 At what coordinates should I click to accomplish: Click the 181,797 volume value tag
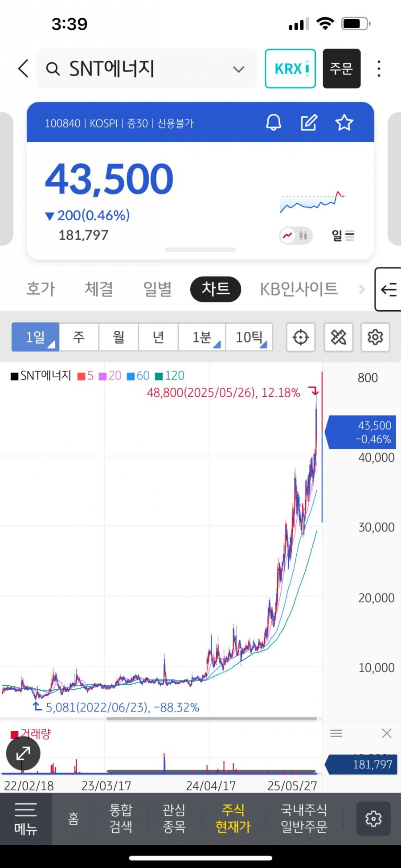pyautogui.click(x=361, y=765)
